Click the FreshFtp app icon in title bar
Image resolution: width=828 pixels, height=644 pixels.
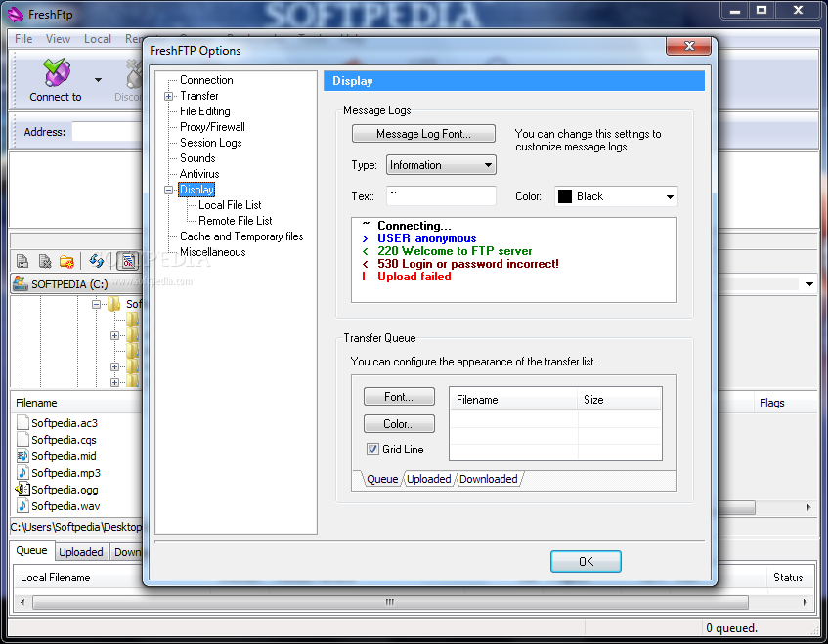pos(16,15)
